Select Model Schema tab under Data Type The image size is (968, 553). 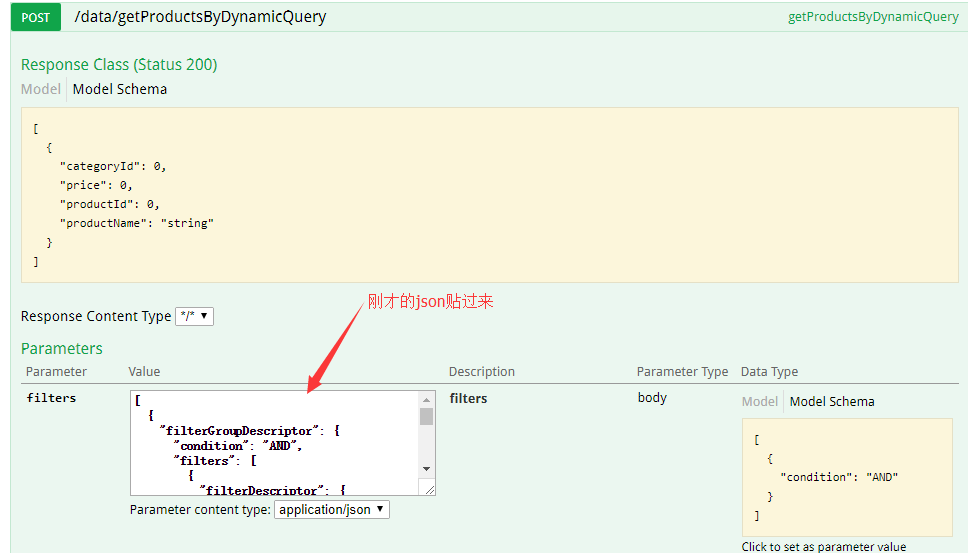click(832, 401)
